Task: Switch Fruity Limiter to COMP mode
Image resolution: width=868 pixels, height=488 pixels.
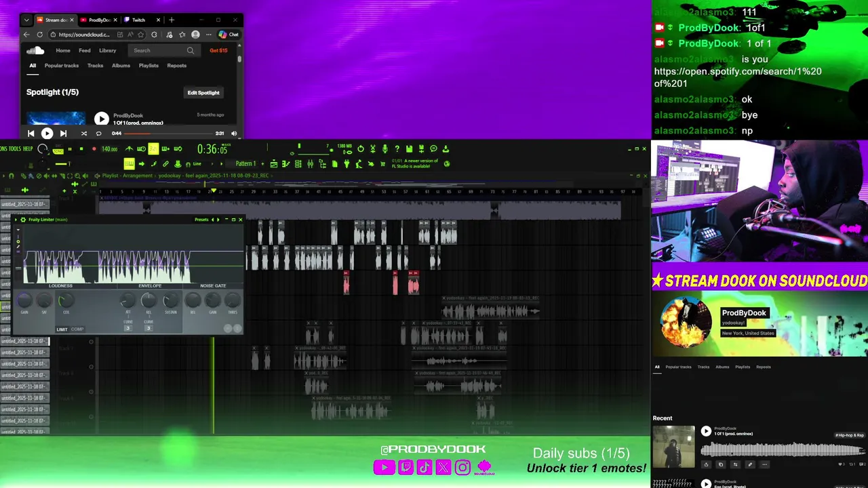Action: (x=77, y=329)
